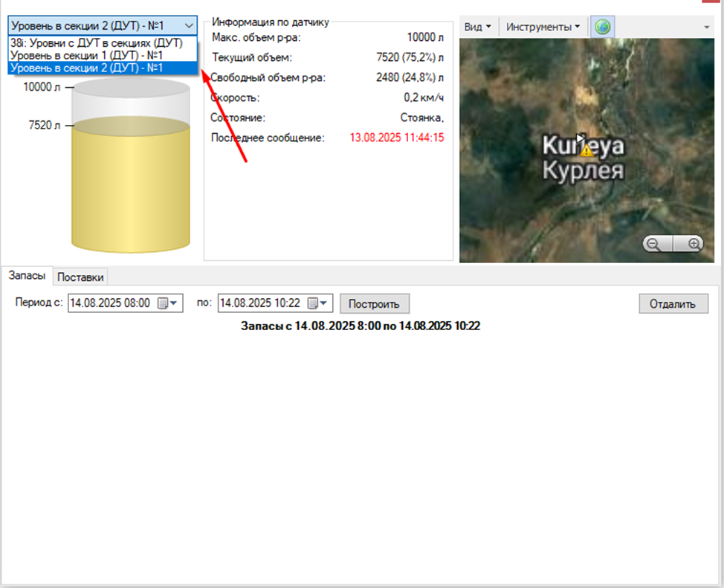Open the Вид dropdown menu
This screenshot has height=588, width=724.
(477, 27)
